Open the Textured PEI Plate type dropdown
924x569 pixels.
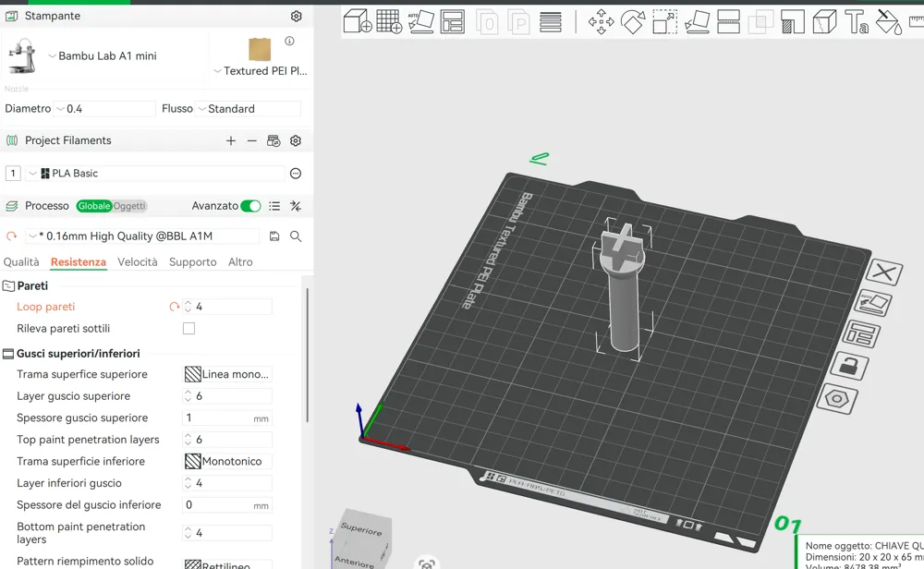260,71
